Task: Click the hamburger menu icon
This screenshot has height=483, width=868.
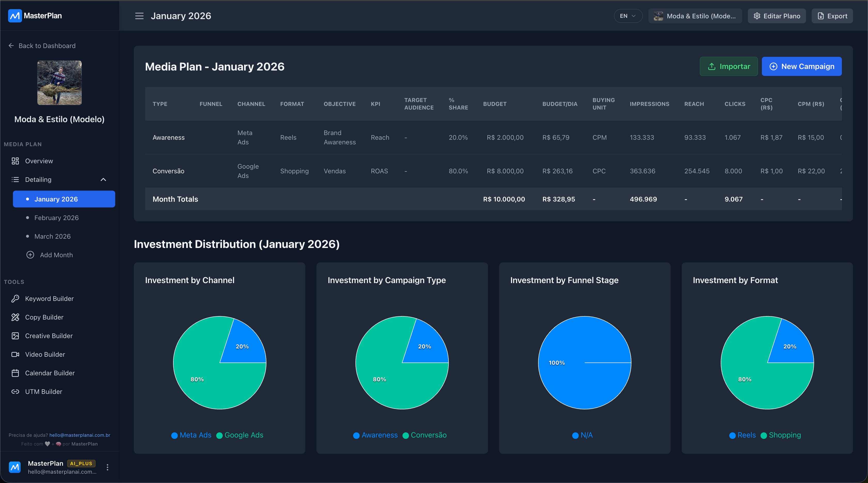Action: (139, 16)
